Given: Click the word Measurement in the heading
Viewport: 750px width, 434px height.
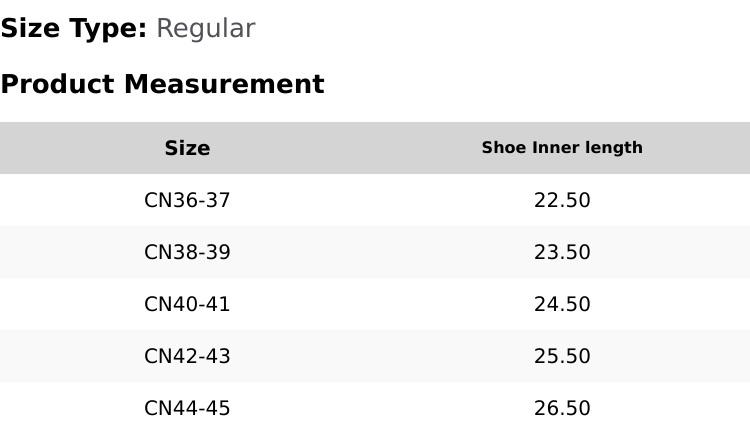Looking at the screenshot, I should (224, 84).
